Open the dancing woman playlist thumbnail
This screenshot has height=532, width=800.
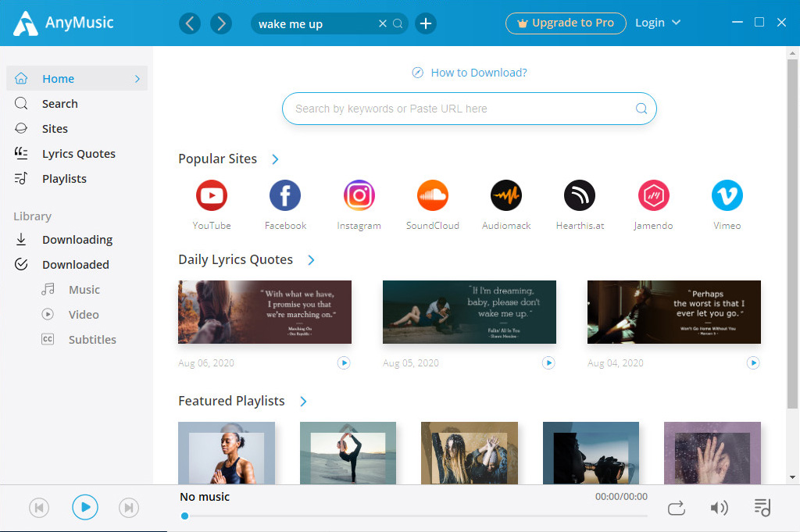pos(470,453)
